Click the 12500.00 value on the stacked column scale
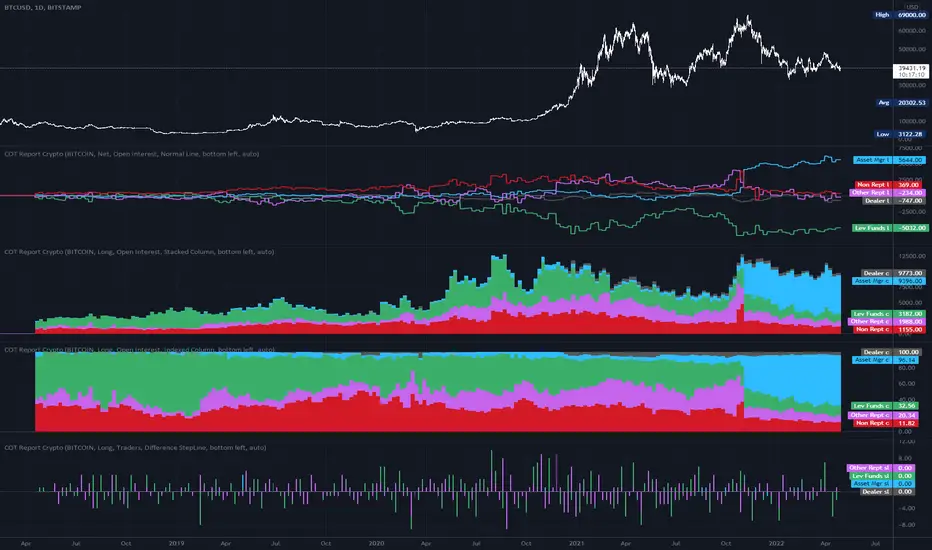 click(x=912, y=256)
